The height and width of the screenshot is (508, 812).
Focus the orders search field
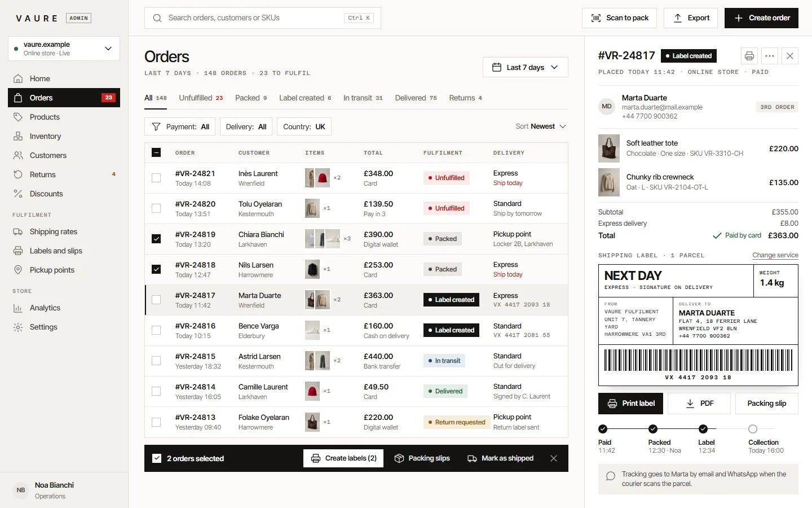pyautogui.click(x=263, y=18)
